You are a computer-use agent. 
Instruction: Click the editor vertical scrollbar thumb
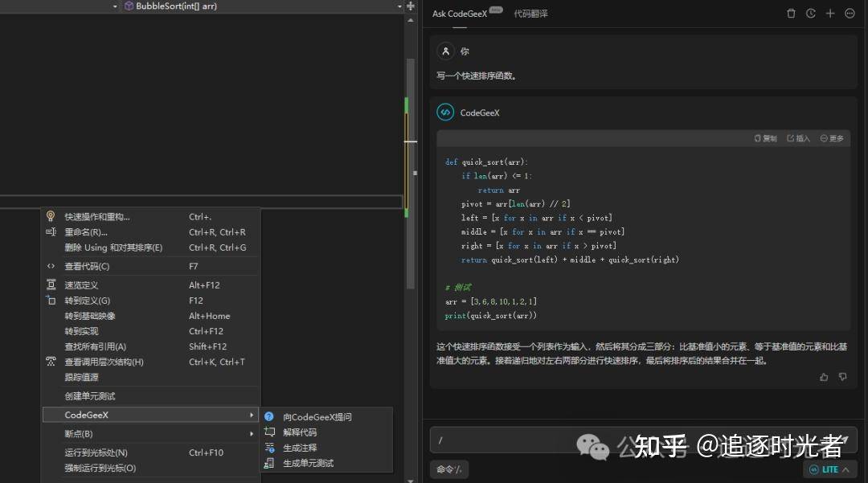point(410,174)
